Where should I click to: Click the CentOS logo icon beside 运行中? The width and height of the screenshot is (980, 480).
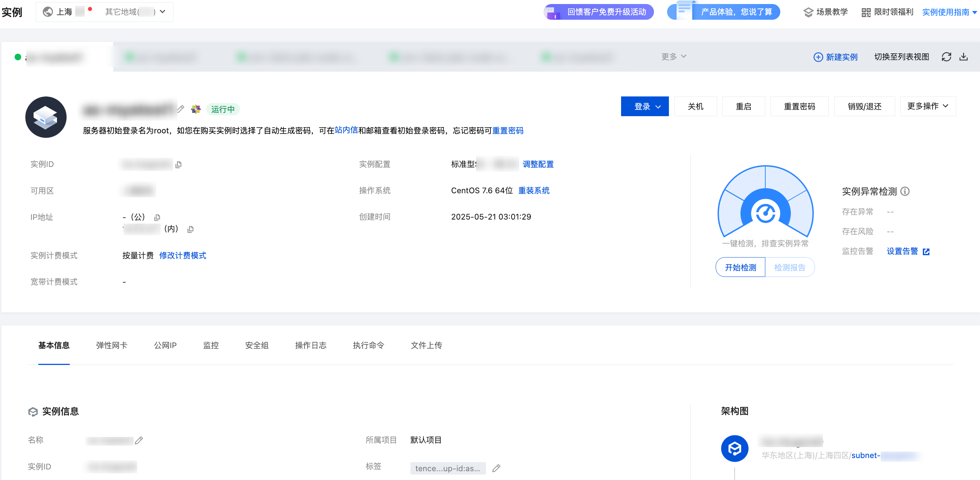coord(196,109)
